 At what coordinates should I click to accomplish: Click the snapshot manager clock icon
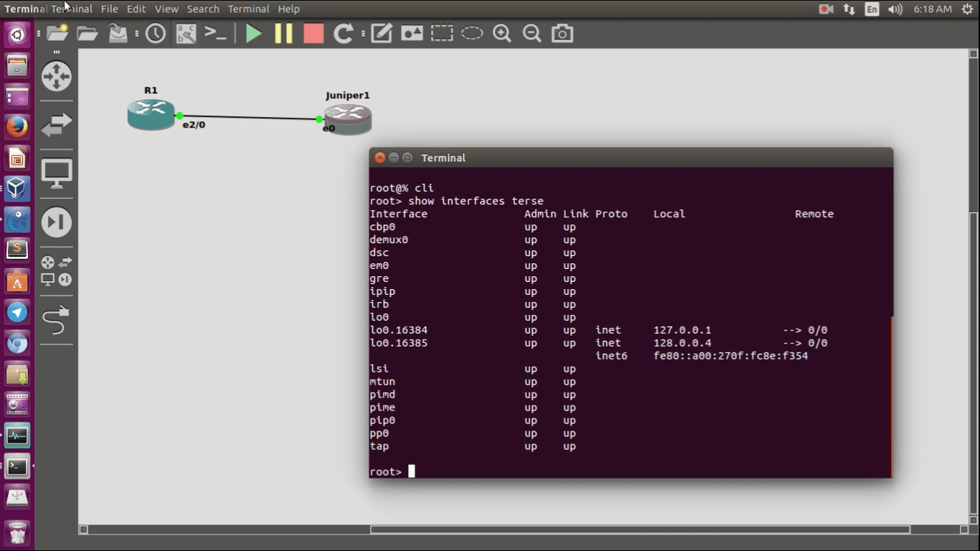pyautogui.click(x=155, y=34)
